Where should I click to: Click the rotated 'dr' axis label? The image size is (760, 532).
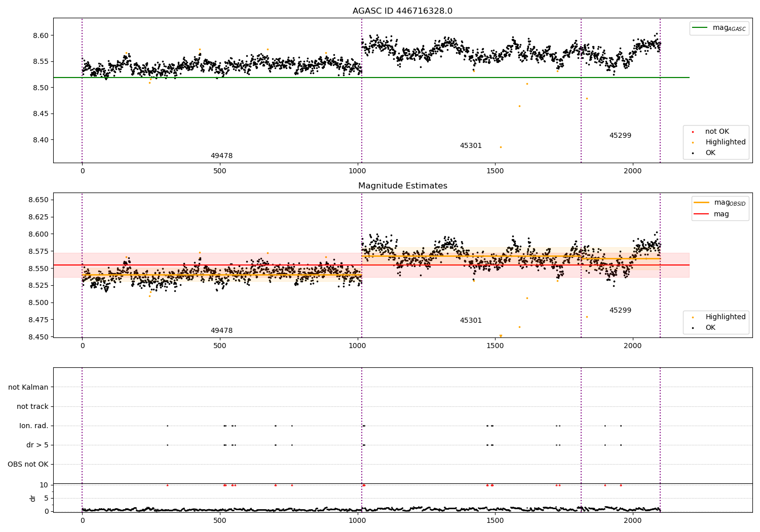pos(33,498)
